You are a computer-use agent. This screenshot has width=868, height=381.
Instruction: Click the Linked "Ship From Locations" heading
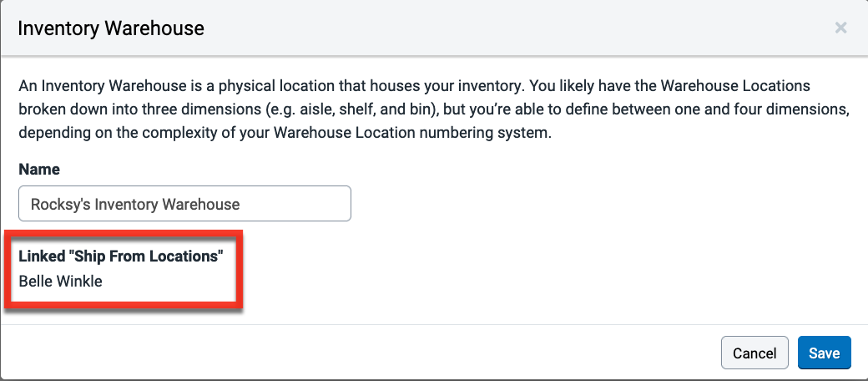click(121, 257)
